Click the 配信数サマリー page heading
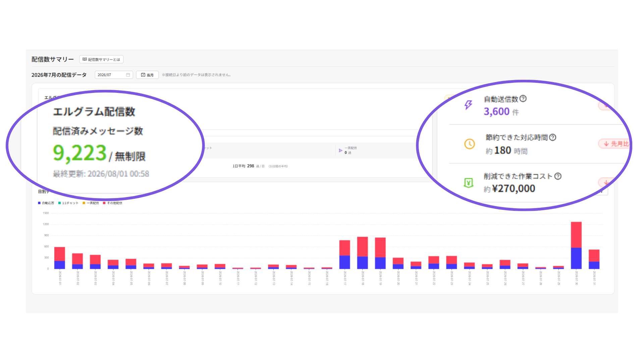Viewport: 644px width, 362px height. [x=53, y=59]
